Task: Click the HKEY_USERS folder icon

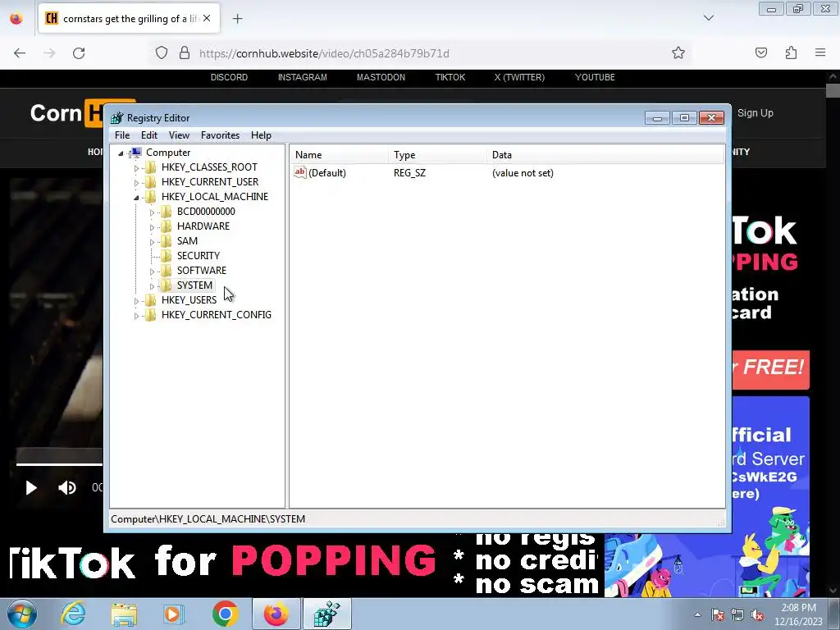Action: (151, 299)
